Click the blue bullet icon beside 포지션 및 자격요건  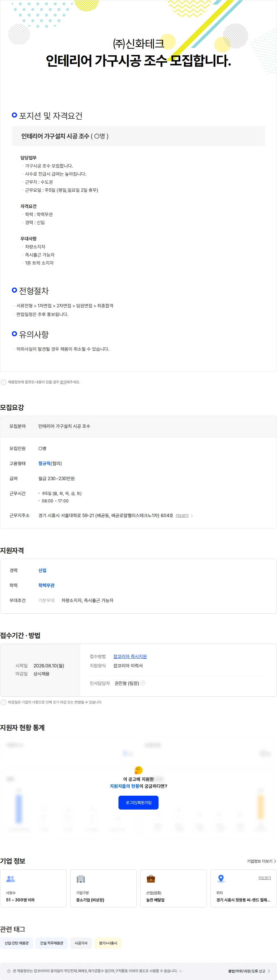(14, 115)
